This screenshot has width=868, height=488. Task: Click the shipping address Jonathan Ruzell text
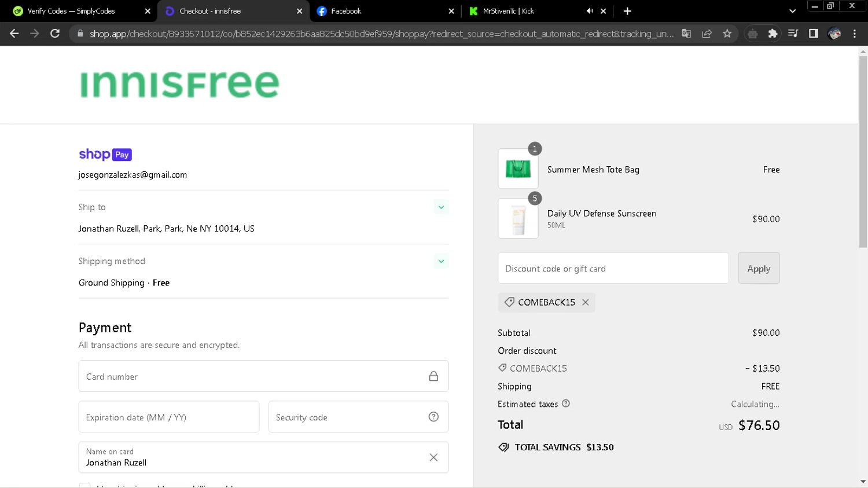166,229
